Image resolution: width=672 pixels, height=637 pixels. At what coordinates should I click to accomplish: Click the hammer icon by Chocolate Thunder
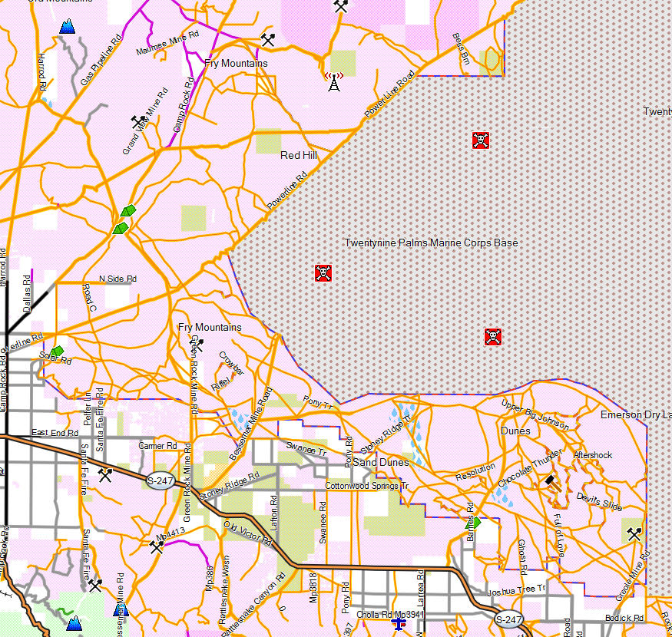point(552,484)
